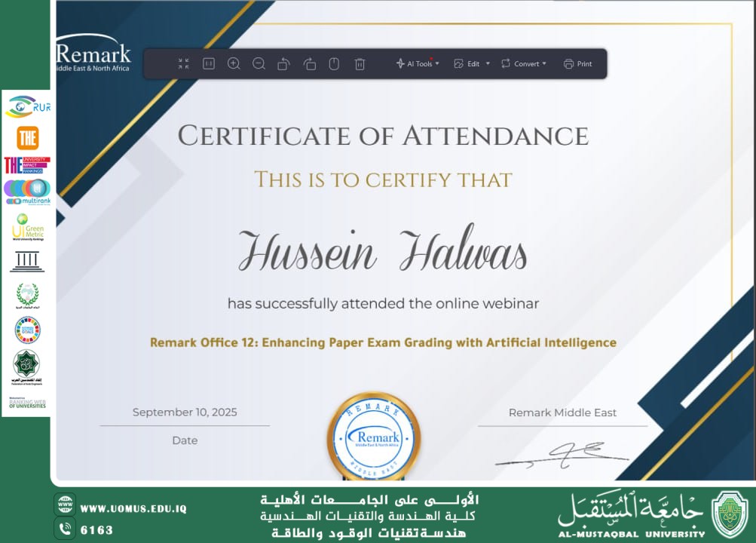Viewport: 756px width, 543px height.
Task: Click the printer icon in the toolbar
Action: [568, 64]
